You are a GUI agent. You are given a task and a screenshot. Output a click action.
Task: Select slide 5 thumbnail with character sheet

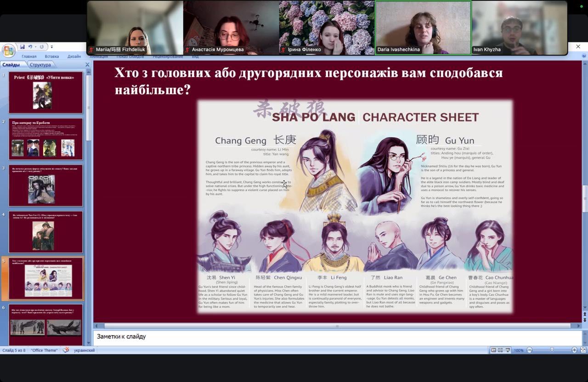46,279
